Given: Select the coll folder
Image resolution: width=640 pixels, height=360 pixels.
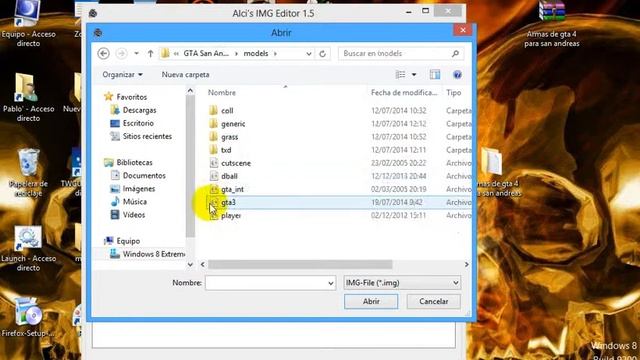Looking at the screenshot, I should click(x=221, y=111).
